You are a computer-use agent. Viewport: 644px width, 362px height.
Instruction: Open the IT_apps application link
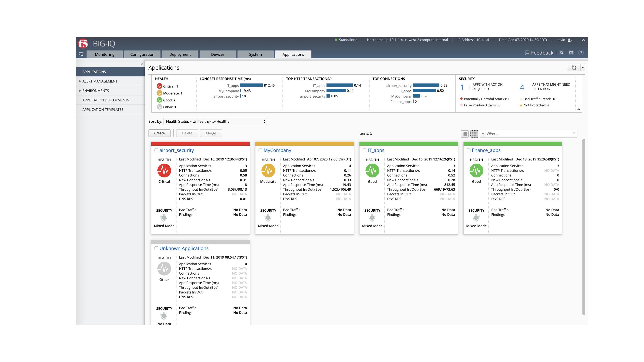(376, 150)
